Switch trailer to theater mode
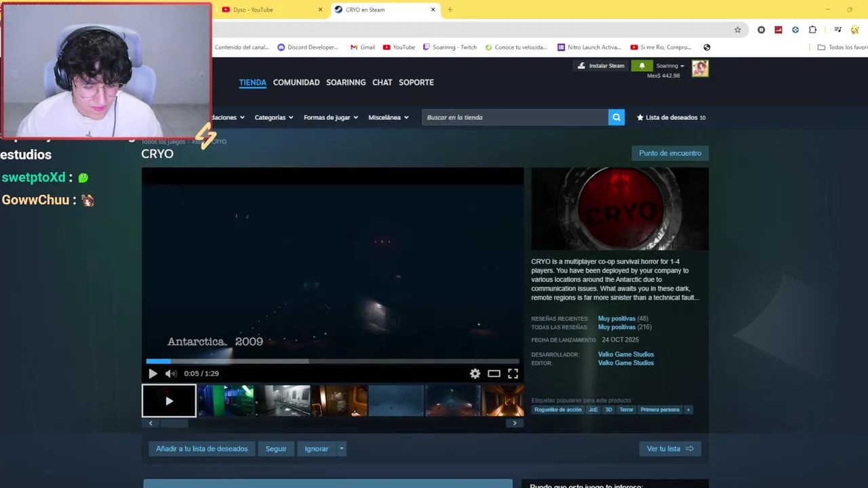Viewport: 868px width, 488px height. click(x=494, y=373)
